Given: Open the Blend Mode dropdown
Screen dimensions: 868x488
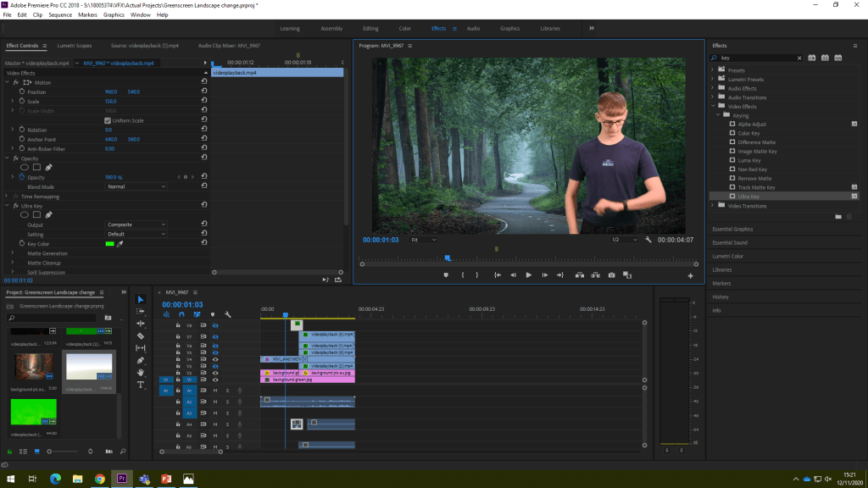Looking at the screenshot, I should pos(136,186).
